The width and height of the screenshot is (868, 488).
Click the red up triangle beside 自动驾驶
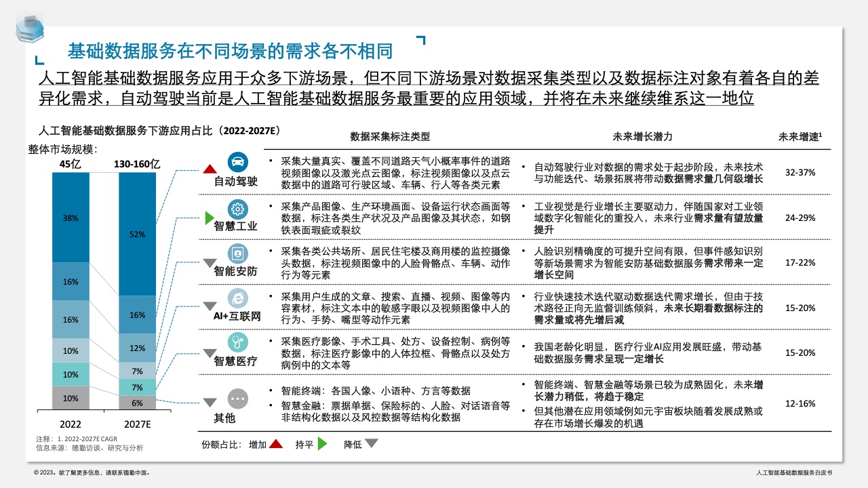(210, 169)
